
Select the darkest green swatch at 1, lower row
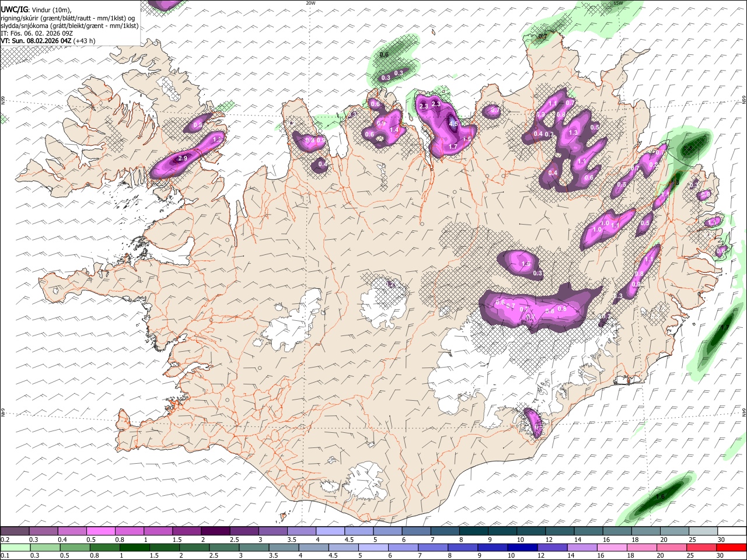pos(135,547)
